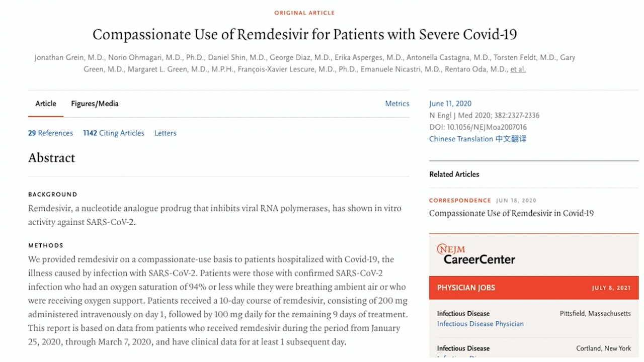Click the Pittsfield, Massachusetts job location
The image size is (644, 362).
click(x=595, y=313)
